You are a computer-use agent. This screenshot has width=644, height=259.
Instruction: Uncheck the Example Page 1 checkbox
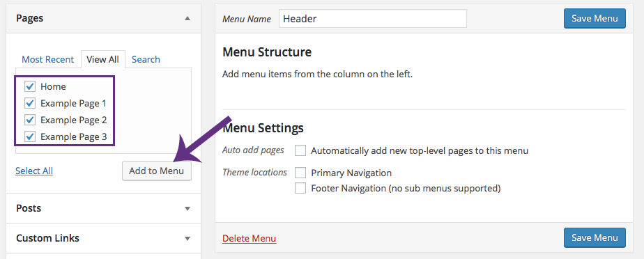30,104
